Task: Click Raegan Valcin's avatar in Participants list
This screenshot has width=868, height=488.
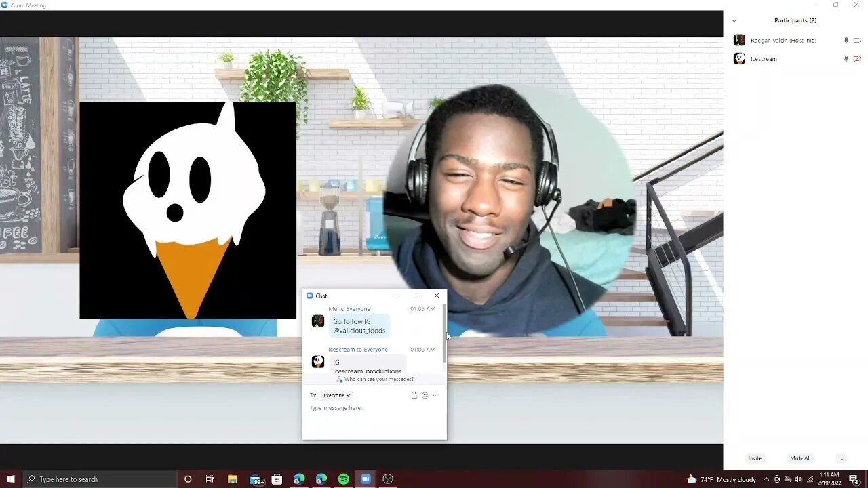Action: [x=739, y=41]
